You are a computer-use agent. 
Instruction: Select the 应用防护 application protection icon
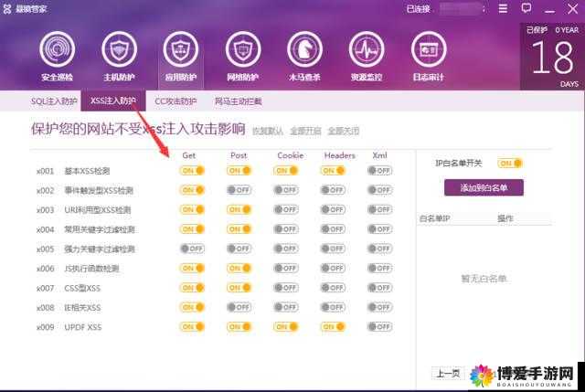181,49
